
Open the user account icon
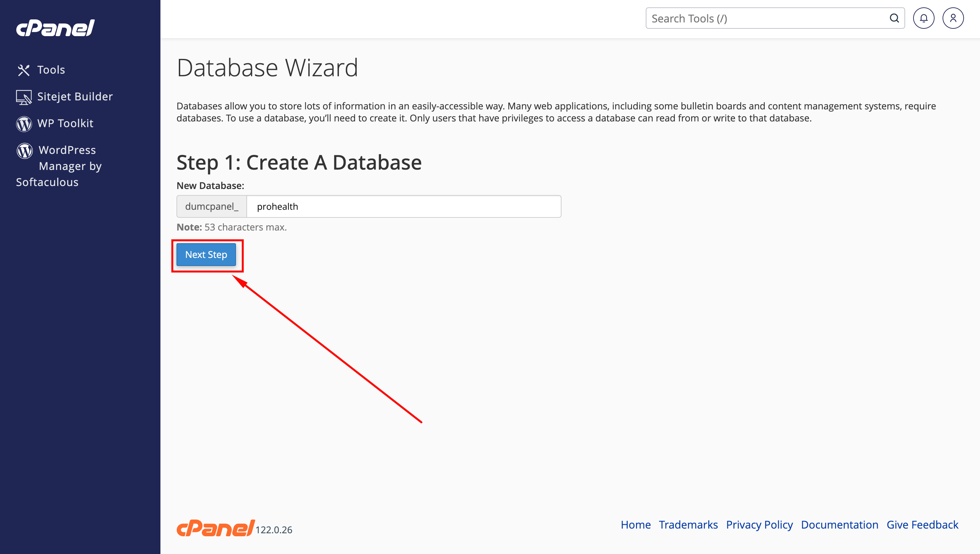coord(953,18)
